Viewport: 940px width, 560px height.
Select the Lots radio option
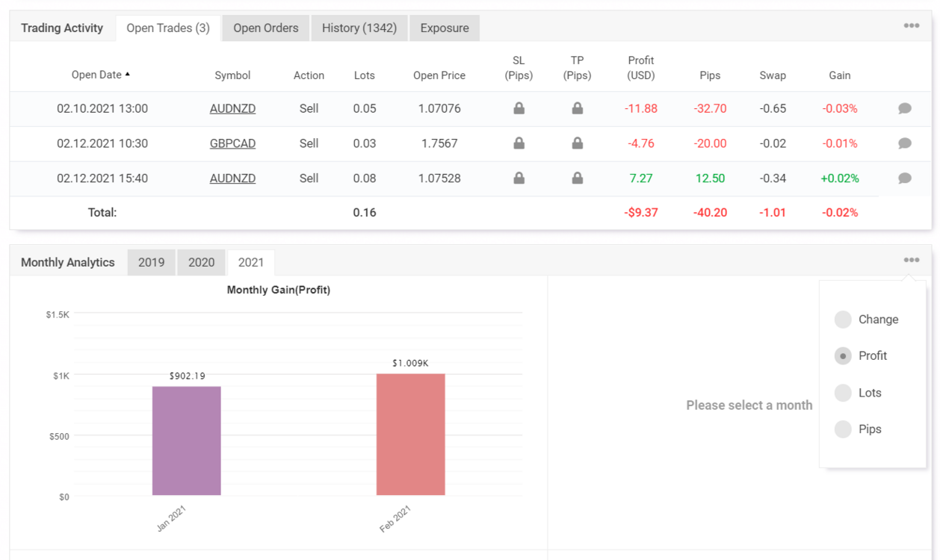click(x=843, y=393)
